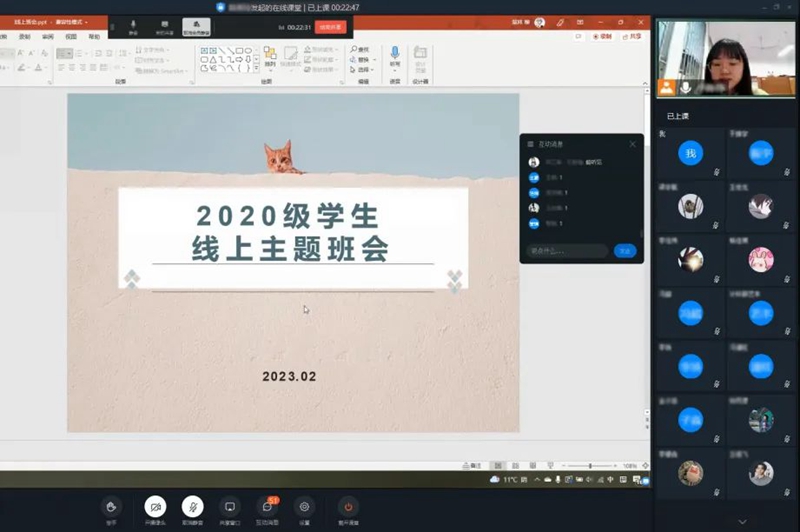Open the View tab in PowerPoint ribbon
The width and height of the screenshot is (800, 532).
[x=71, y=36]
